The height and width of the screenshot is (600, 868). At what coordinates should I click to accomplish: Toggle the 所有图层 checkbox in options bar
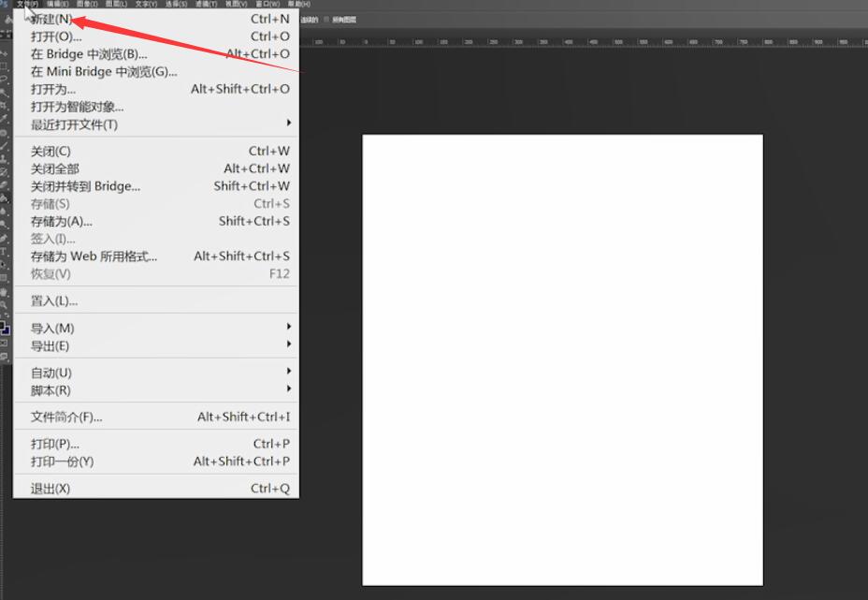(x=326, y=20)
